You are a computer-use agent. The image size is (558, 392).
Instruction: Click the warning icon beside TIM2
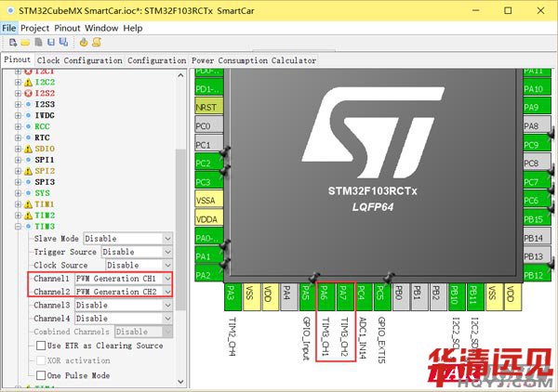(28, 216)
